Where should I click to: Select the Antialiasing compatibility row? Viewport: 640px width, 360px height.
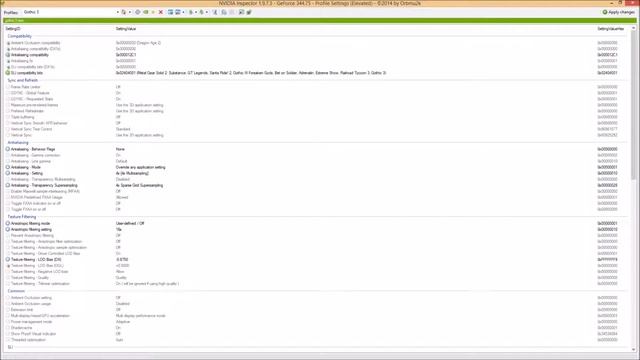click(x=316, y=55)
